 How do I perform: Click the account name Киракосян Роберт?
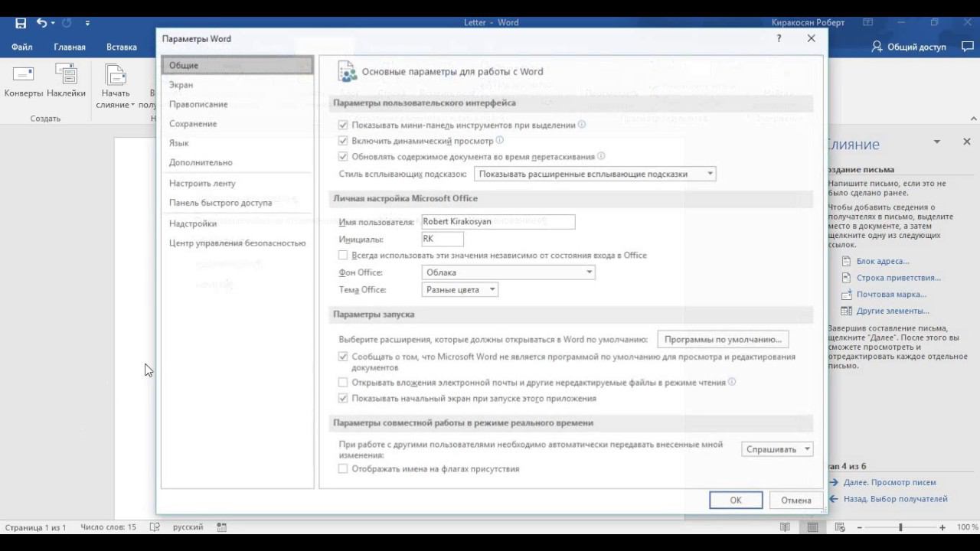809,23
